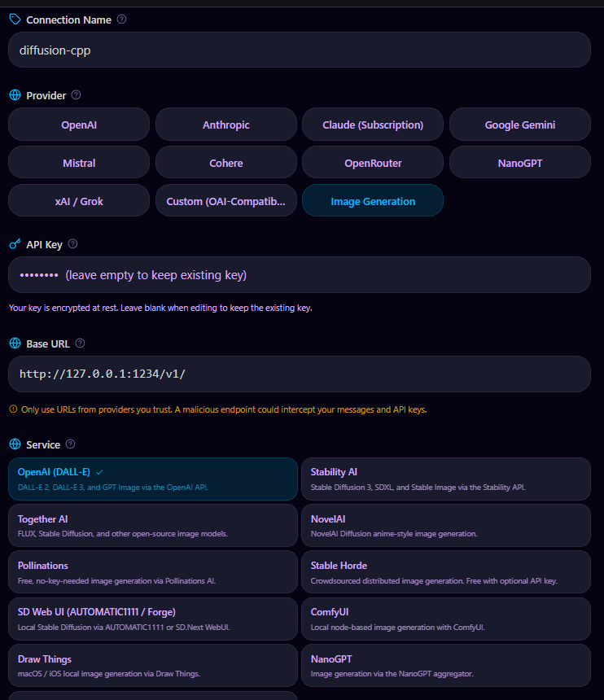The image size is (604, 700).
Task: Choose Anthropic as provider
Action: 225,125
